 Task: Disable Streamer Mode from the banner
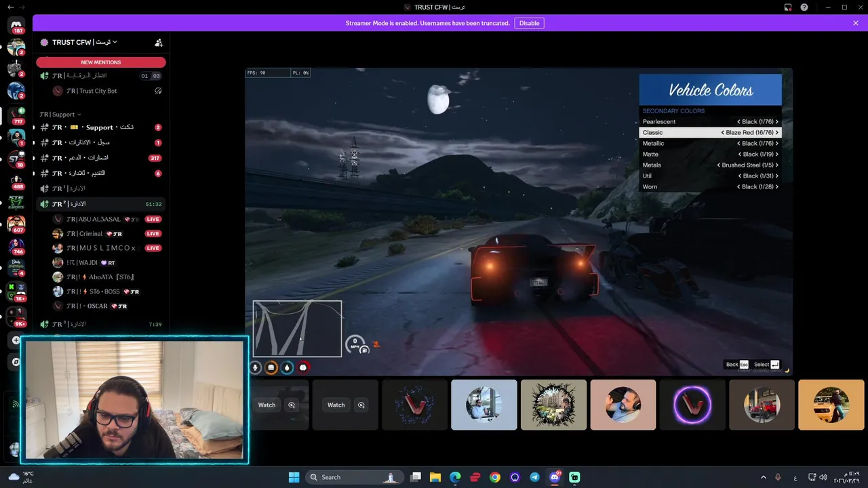(x=529, y=23)
